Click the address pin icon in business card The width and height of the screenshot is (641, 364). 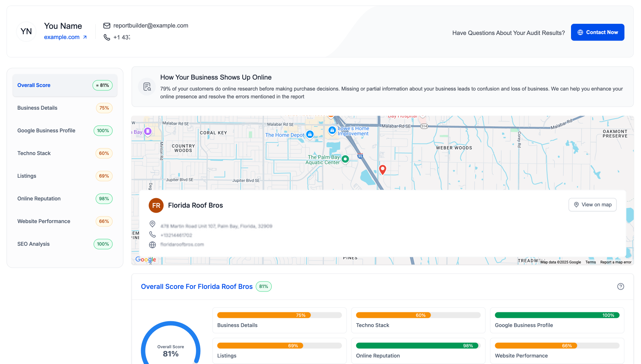click(x=152, y=224)
